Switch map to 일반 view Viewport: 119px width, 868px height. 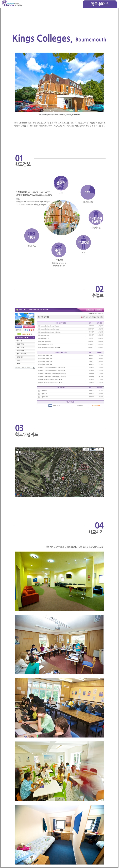coord(86,449)
